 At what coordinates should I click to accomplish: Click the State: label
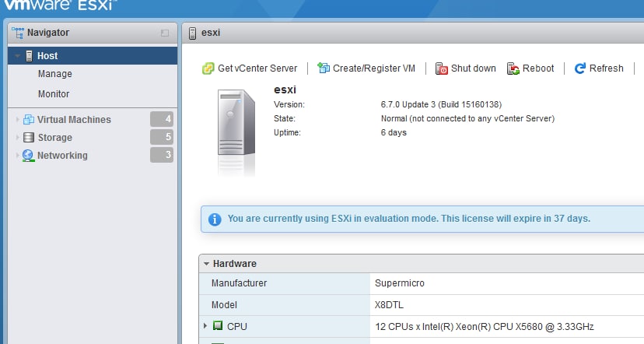285,118
